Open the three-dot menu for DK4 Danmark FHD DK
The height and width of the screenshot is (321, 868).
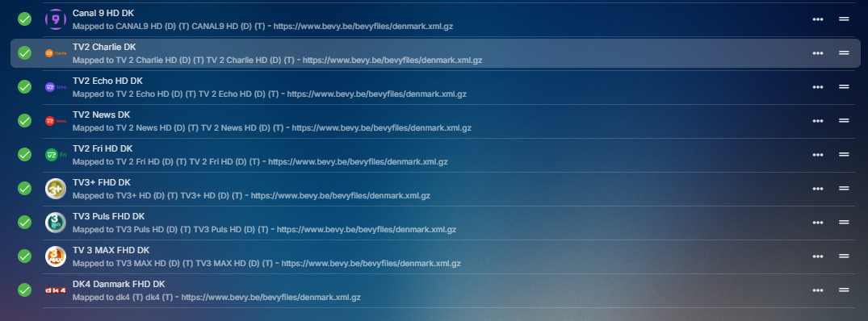[x=818, y=290]
